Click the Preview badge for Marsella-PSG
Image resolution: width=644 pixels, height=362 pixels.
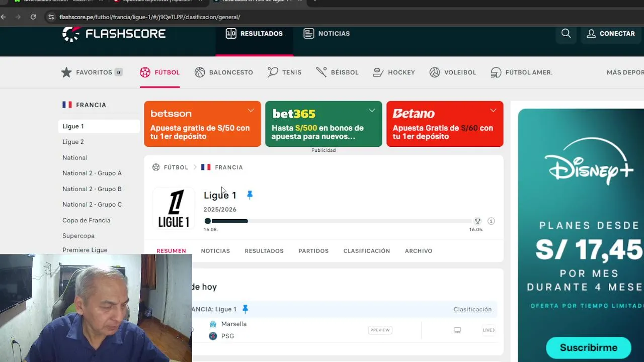pos(380,330)
